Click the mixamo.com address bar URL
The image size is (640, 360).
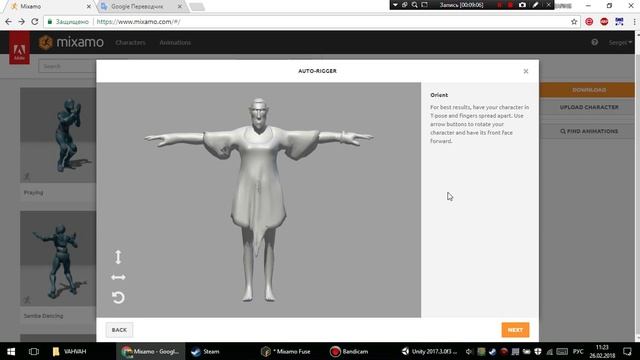[x=138, y=22]
